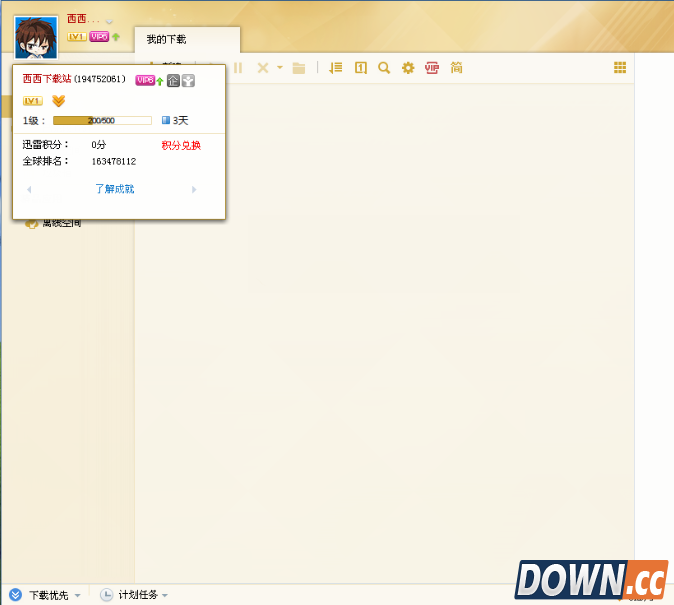
Task: Open settings with the gear icon
Action: click(408, 68)
